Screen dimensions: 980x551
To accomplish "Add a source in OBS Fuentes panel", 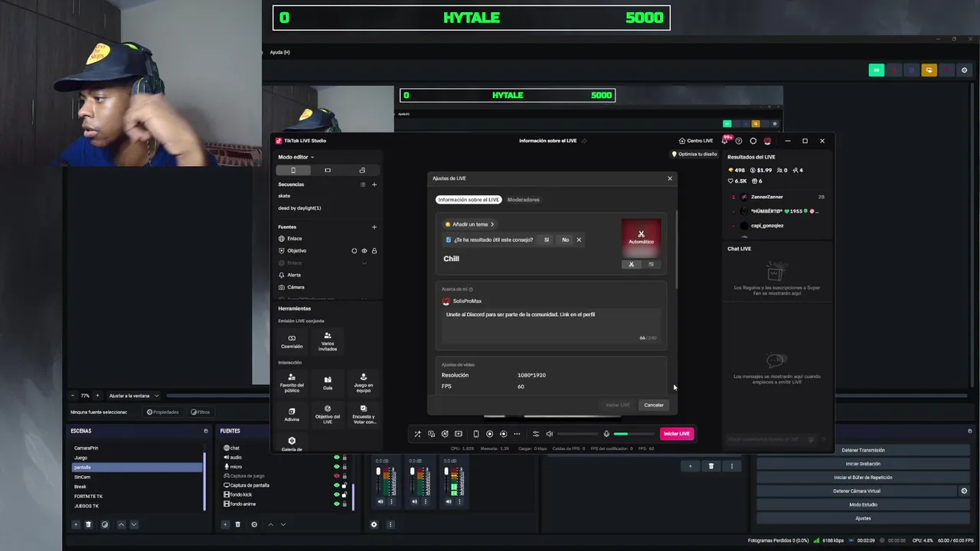I will [x=225, y=524].
